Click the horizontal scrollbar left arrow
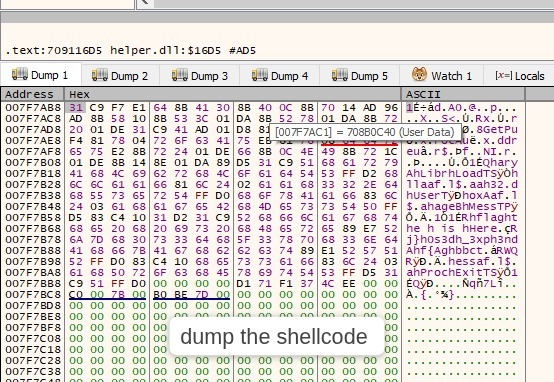554x382 pixels. click(x=145, y=3)
